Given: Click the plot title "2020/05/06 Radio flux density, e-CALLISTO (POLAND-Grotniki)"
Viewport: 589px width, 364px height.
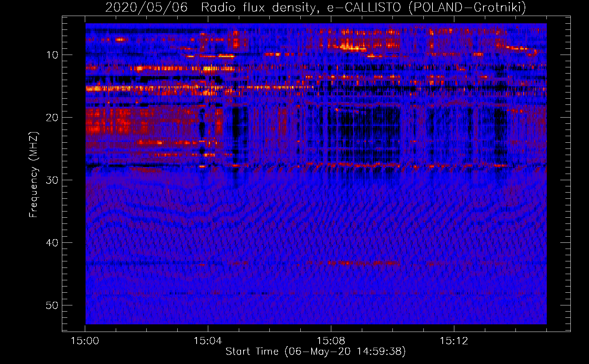Looking at the screenshot, I should 316,7.
